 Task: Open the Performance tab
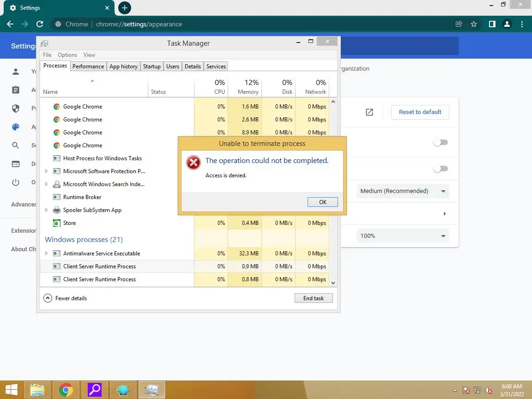[88, 66]
